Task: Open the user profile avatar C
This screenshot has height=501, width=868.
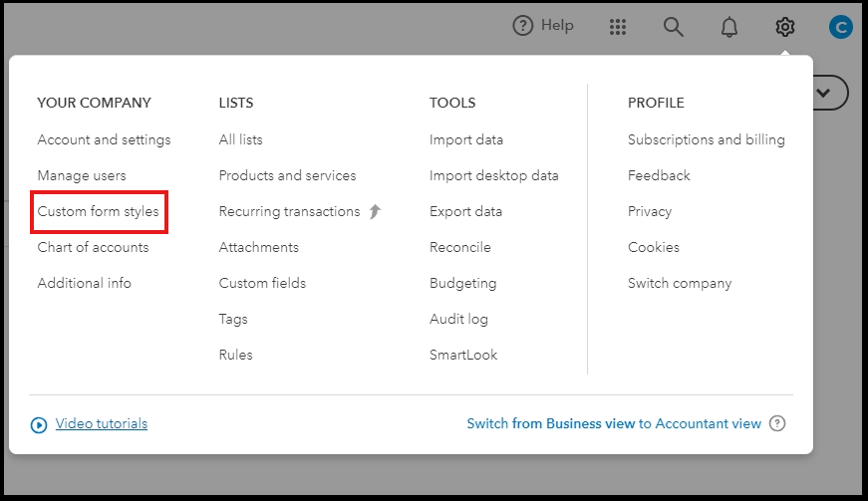Action: coord(840,28)
